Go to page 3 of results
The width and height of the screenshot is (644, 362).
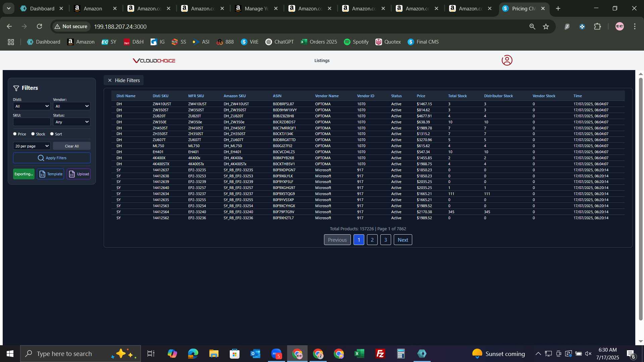point(386,240)
